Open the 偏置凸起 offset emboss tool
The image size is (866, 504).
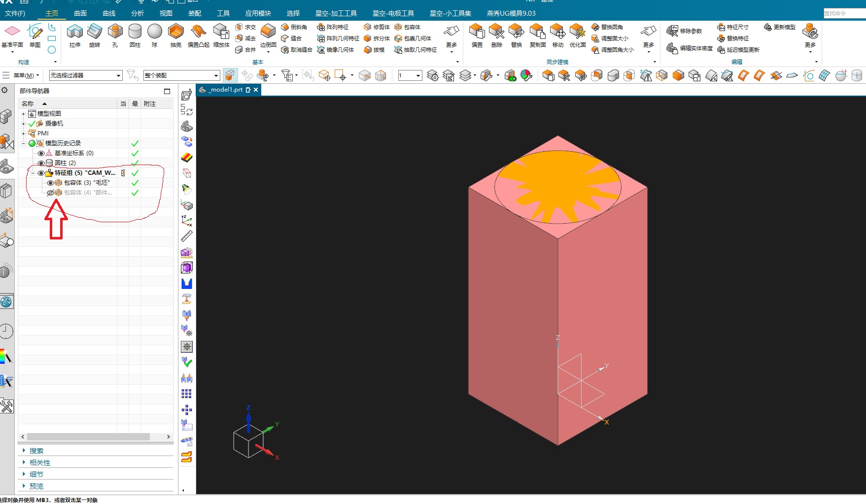point(199,35)
